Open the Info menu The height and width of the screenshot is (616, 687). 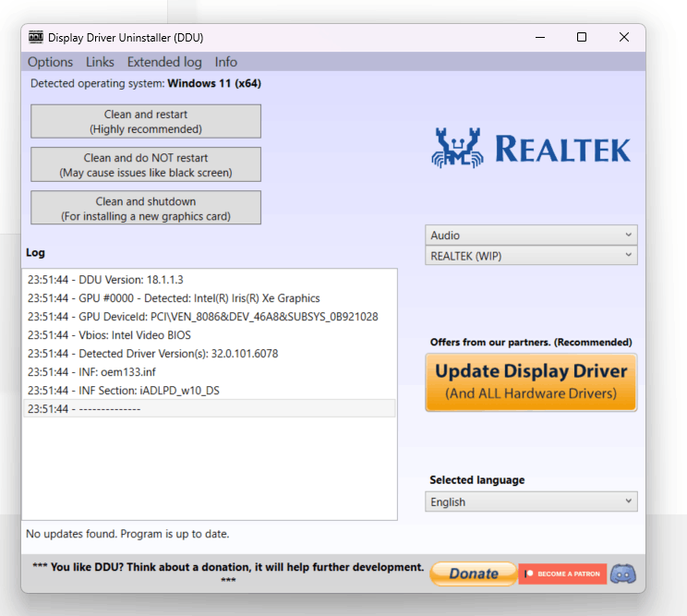tap(225, 62)
